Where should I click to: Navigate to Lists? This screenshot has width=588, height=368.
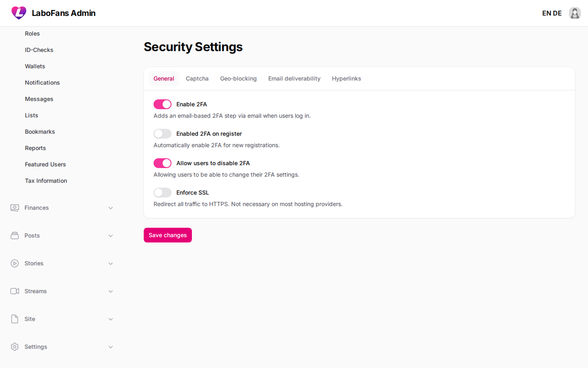[31, 115]
